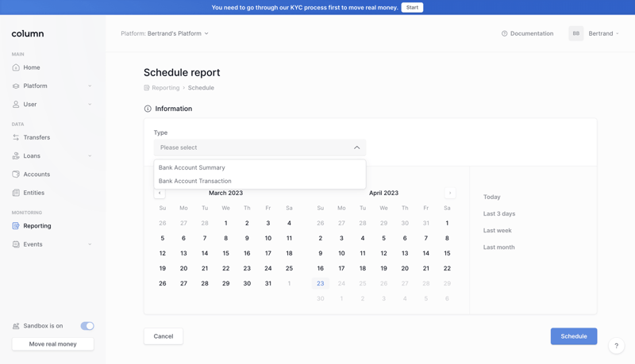The image size is (635, 364).
Task: Click the Information section heading
Action: coord(174,109)
